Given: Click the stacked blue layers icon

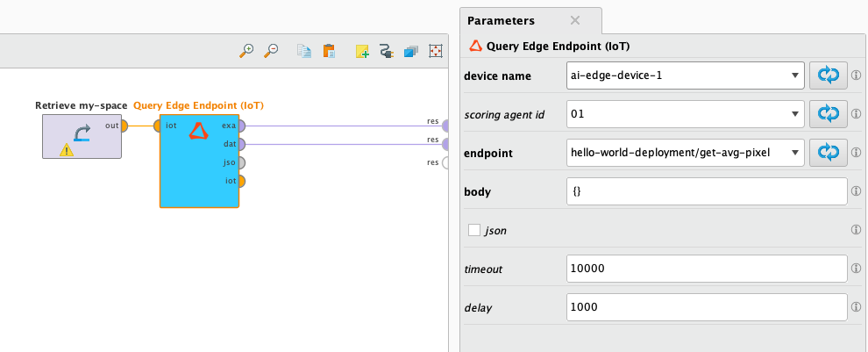Looking at the screenshot, I should coord(410,51).
